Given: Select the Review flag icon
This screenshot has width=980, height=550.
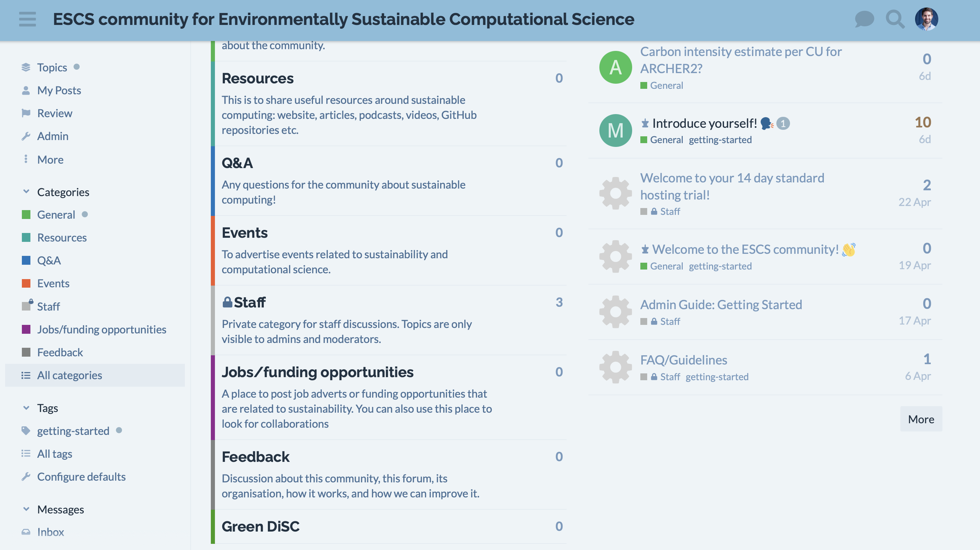Looking at the screenshot, I should 26,113.
